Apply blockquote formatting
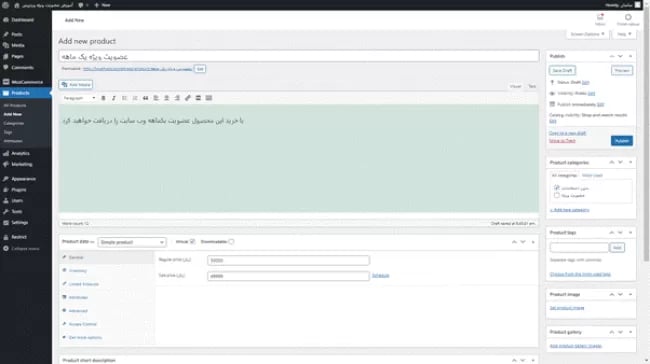The height and width of the screenshot is (364, 650). click(x=146, y=98)
